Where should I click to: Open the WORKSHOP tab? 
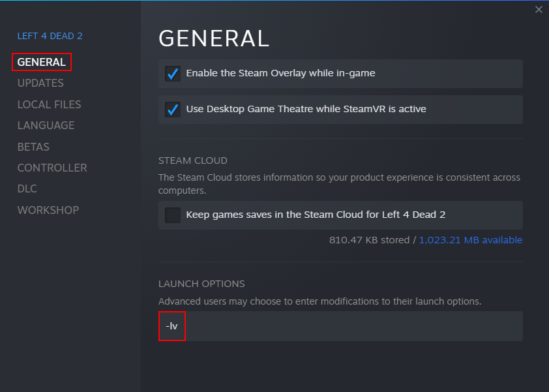(x=48, y=210)
